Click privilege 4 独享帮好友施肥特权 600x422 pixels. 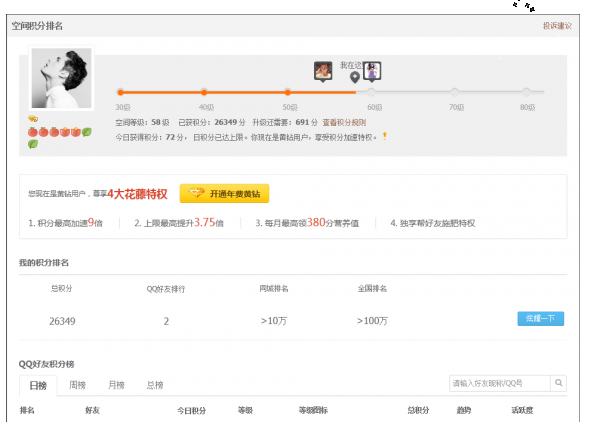(x=433, y=223)
